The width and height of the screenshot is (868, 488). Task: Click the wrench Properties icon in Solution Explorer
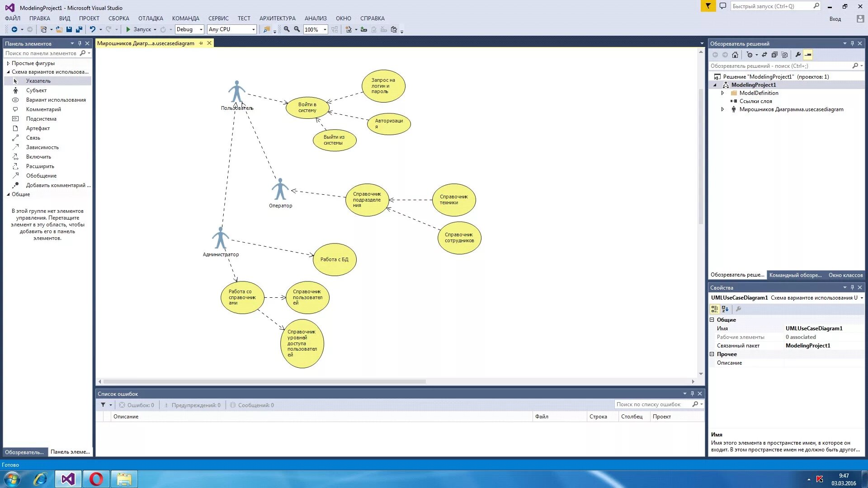798,55
